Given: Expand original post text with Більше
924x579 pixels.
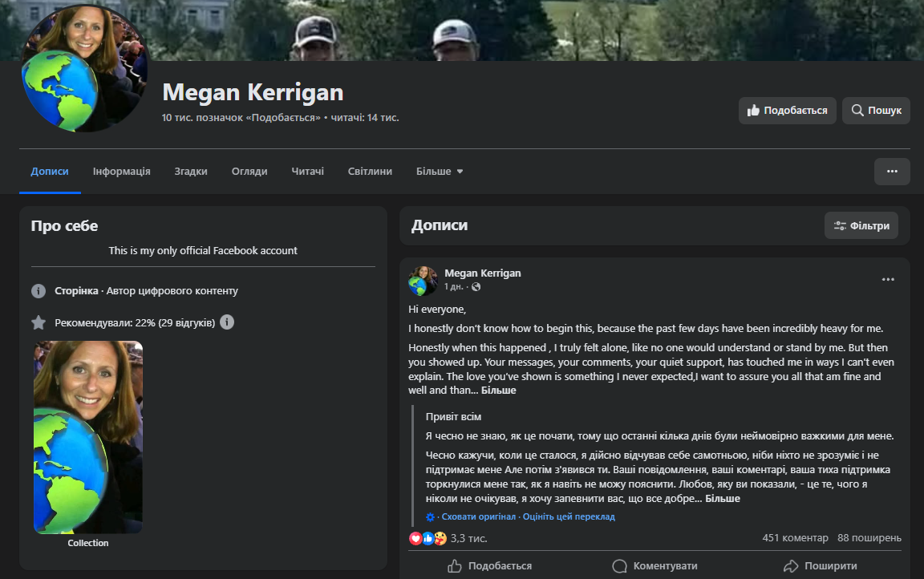Looking at the screenshot, I should click(498, 391).
